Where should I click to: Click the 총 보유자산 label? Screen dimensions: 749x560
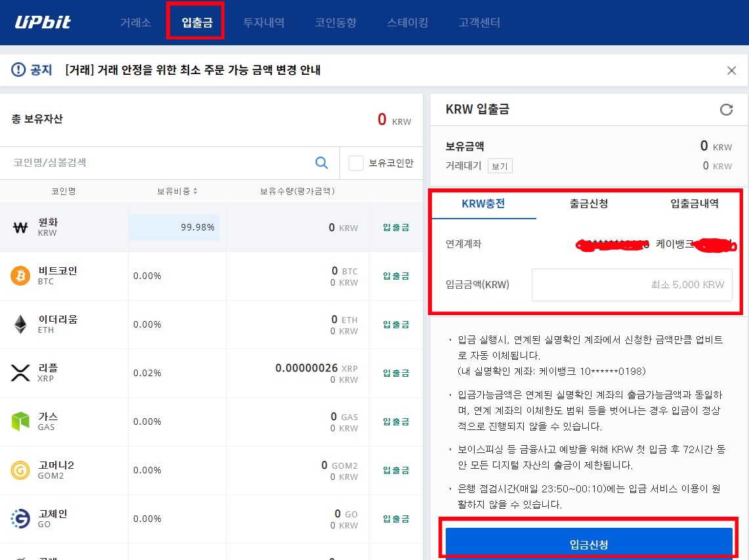[x=37, y=119]
